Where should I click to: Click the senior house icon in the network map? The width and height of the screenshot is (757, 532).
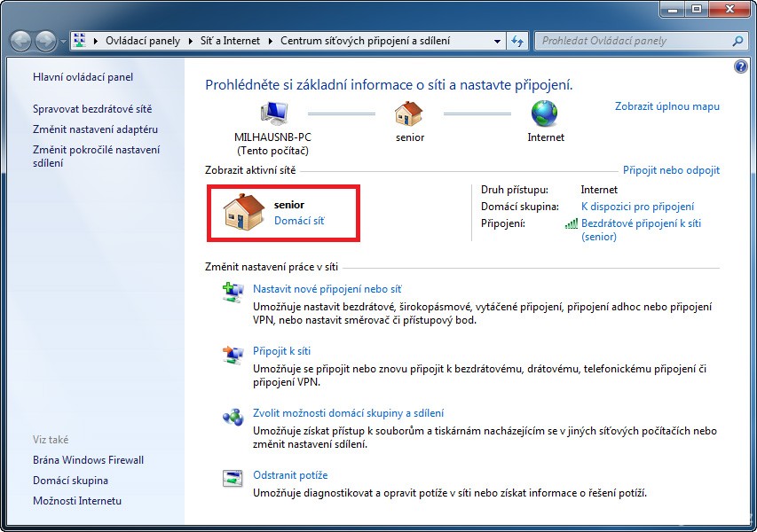tap(409, 113)
